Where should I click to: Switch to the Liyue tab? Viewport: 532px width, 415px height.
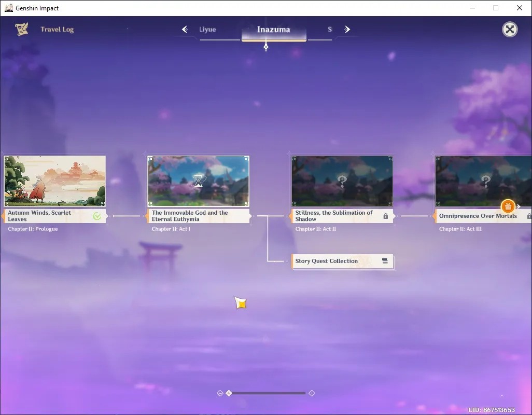[x=207, y=30]
